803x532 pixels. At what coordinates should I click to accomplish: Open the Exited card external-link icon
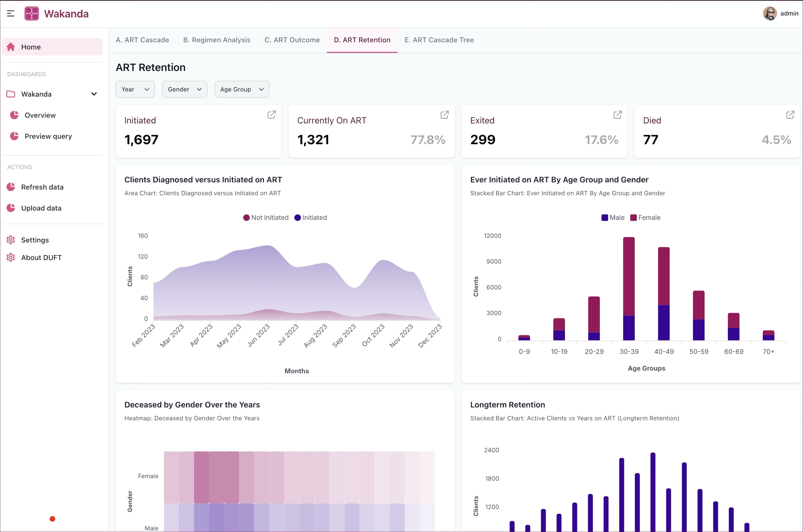coord(618,115)
